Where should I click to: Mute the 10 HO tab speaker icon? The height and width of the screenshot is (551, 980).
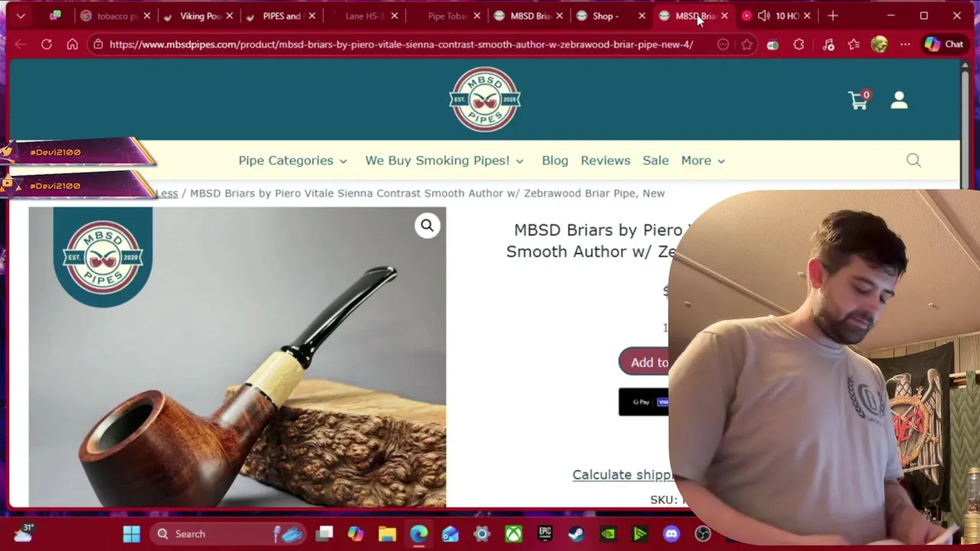point(763,15)
